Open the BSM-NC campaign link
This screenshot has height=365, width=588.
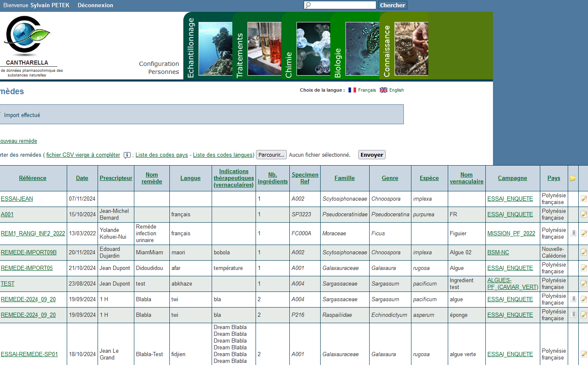pyautogui.click(x=498, y=252)
